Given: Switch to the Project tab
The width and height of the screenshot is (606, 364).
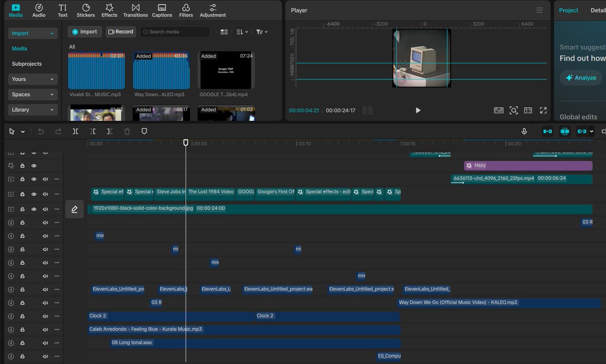Looking at the screenshot, I should click(569, 10).
